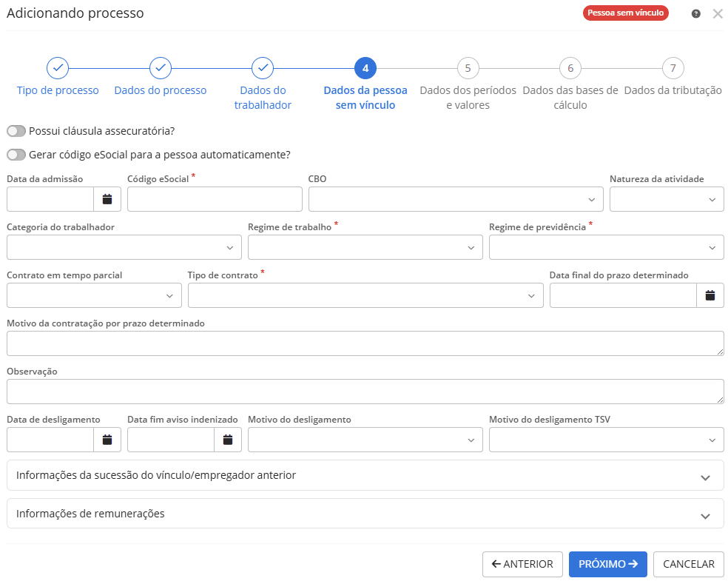Image resolution: width=728 pixels, height=581 pixels.
Task: Click the Dados do trabalhador step circle
Action: 263,68
